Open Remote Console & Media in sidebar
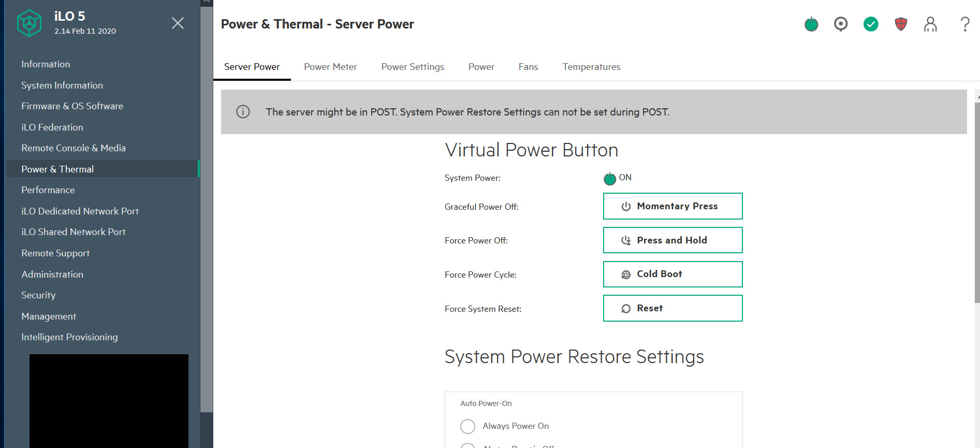Viewport: 980px width, 448px height. (74, 148)
